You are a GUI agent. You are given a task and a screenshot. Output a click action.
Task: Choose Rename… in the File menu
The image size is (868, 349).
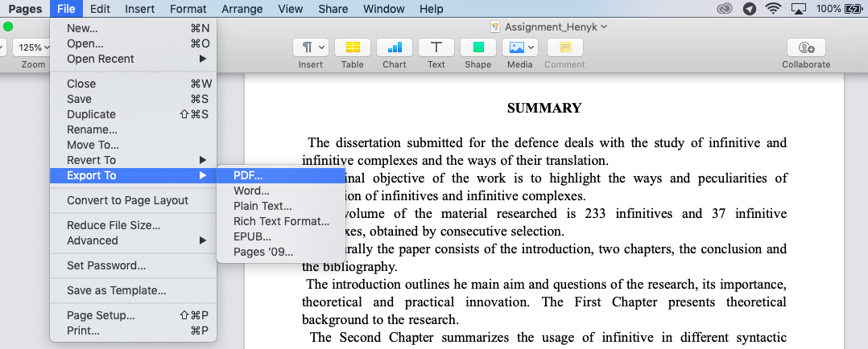tap(133, 130)
